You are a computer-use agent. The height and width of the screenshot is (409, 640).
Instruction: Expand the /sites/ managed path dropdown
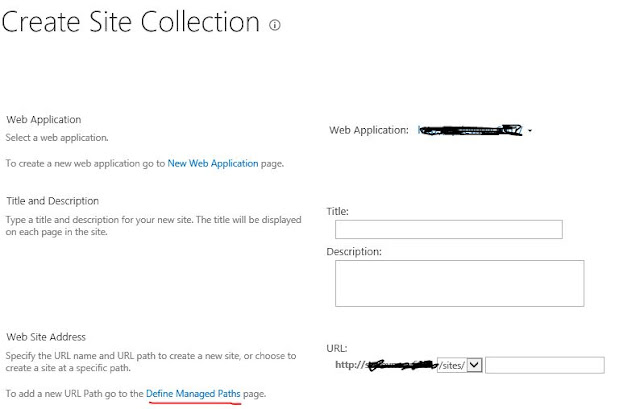(475, 365)
